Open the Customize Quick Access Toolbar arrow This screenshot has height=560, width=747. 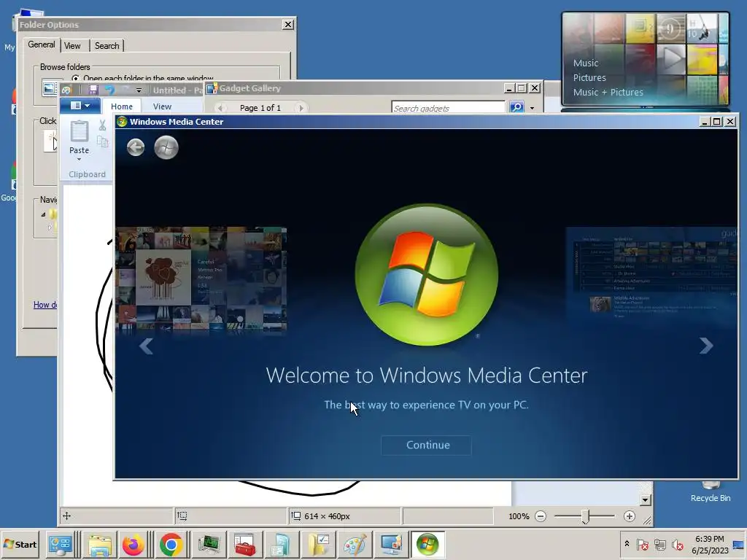139,90
